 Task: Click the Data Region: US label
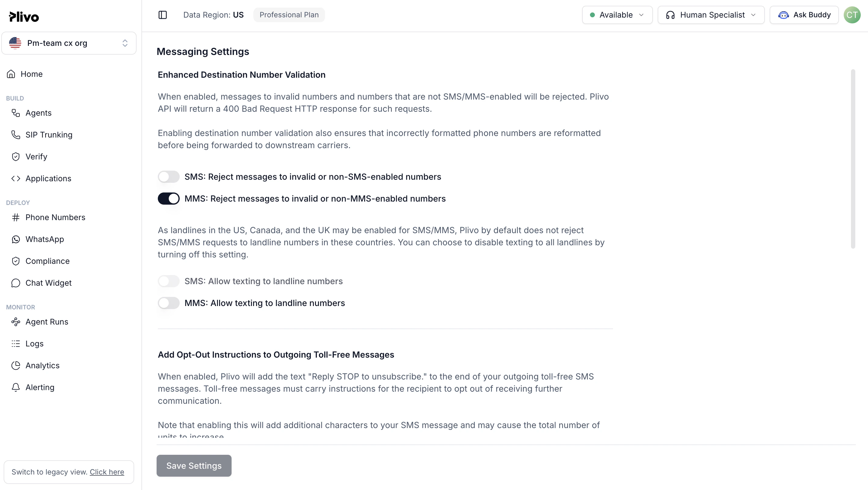[213, 15]
